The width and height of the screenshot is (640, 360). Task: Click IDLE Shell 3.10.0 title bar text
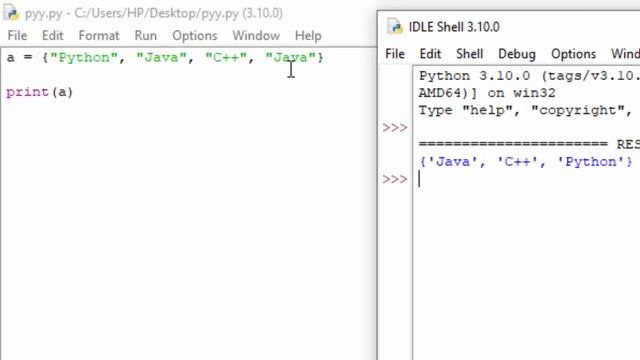pos(454,27)
